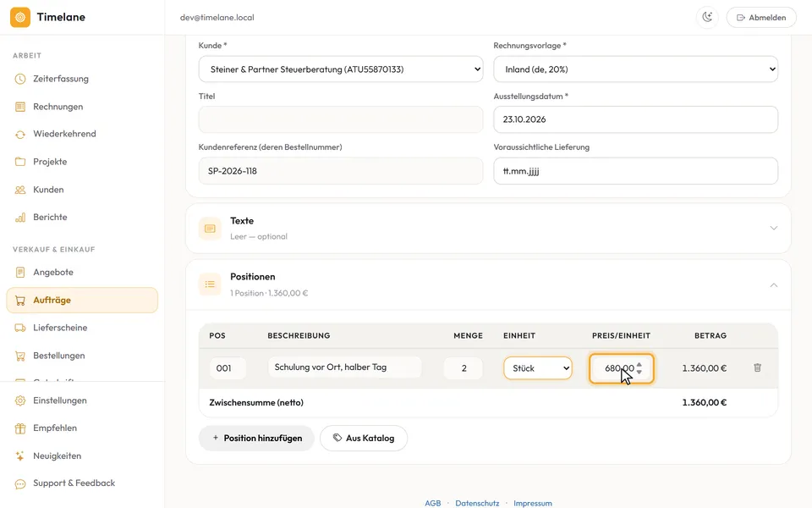Click the Support & Feedback chat icon
Viewport: 812px width, 508px height.
[20, 483]
